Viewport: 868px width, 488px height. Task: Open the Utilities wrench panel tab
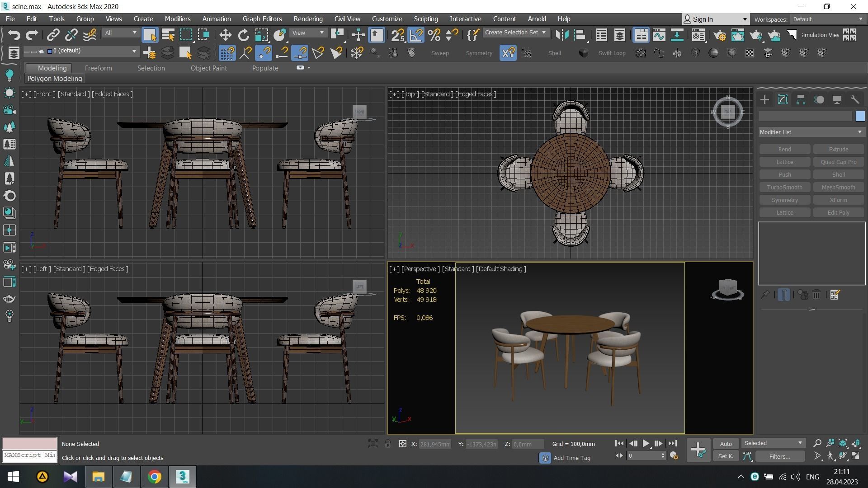855,100
